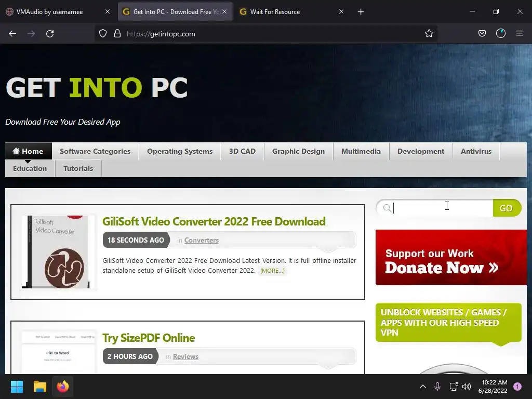
Task: Click the GET INTO PC site logo
Action: [x=97, y=87]
